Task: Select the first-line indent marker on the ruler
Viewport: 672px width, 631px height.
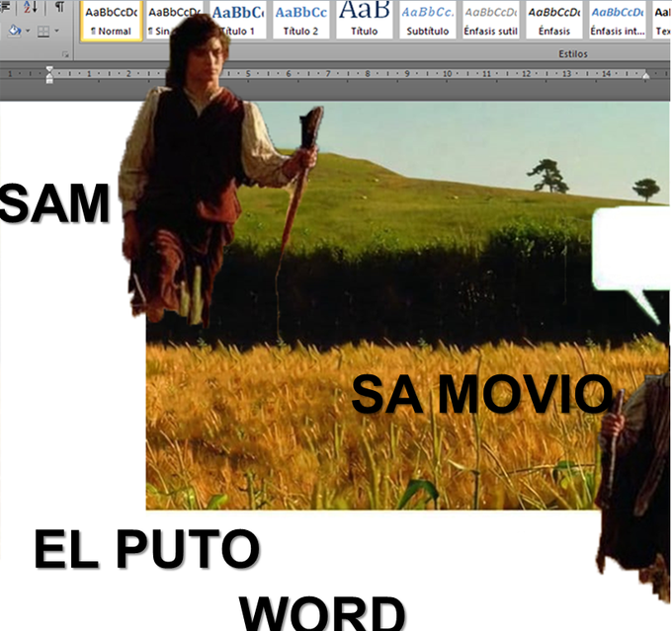Action: point(49,69)
